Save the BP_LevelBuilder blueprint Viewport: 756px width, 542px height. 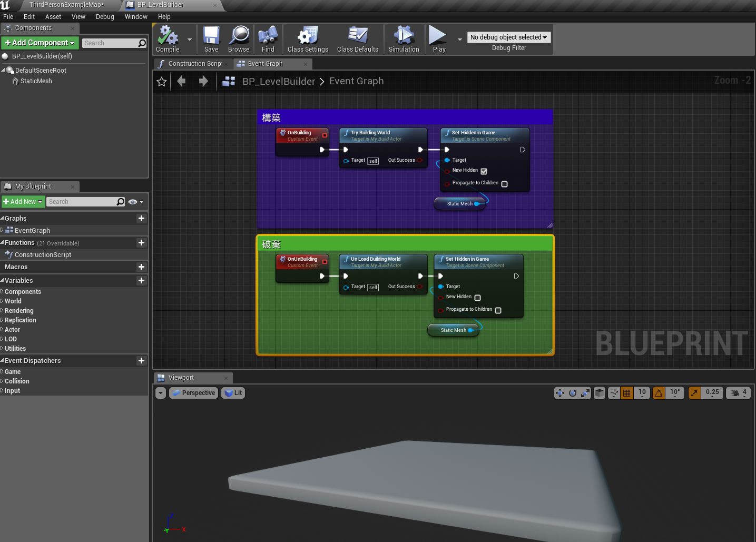point(211,38)
